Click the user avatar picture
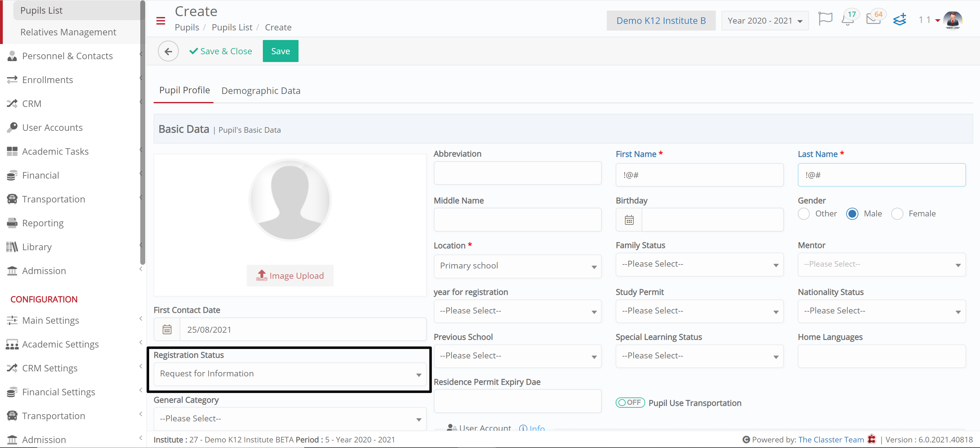980x448 pixels. [x=953, y=20]
